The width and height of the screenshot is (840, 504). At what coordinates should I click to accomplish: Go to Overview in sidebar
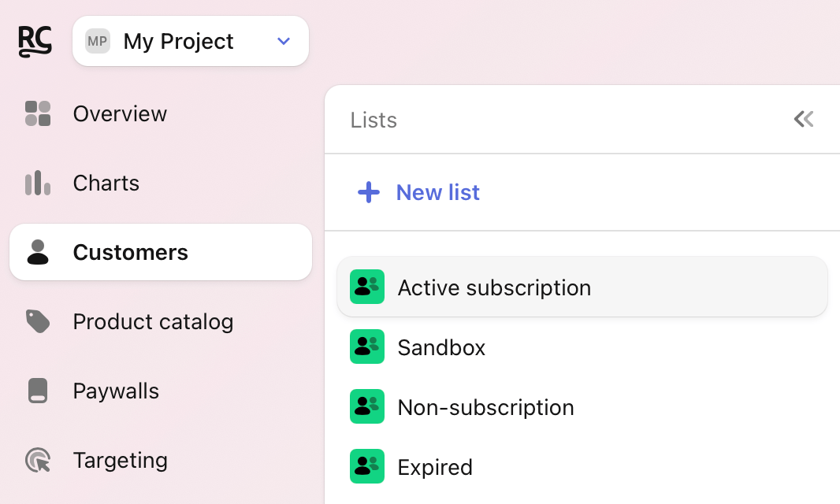(120, 113)
